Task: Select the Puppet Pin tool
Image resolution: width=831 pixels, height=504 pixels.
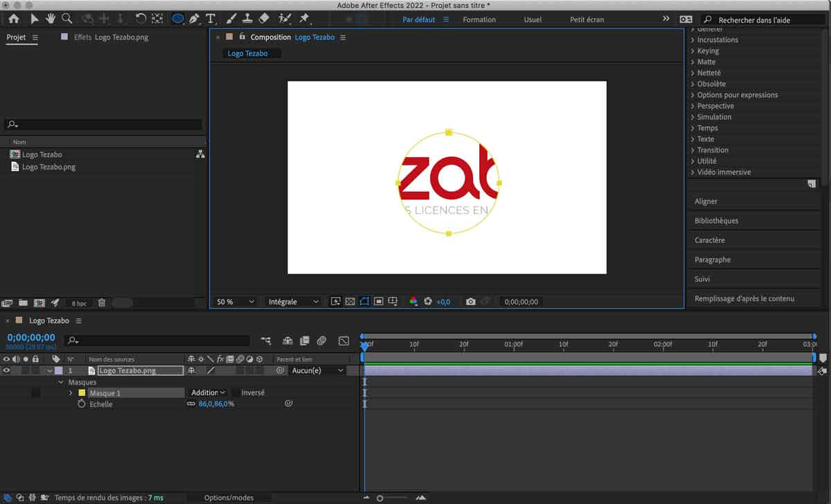Action: click(304, 19)
